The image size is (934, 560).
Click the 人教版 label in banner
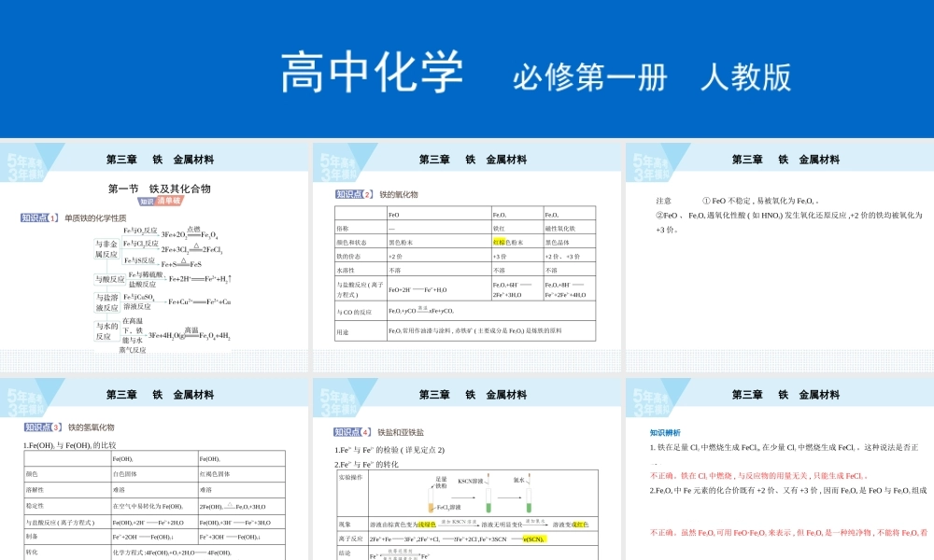coord(745,77)
